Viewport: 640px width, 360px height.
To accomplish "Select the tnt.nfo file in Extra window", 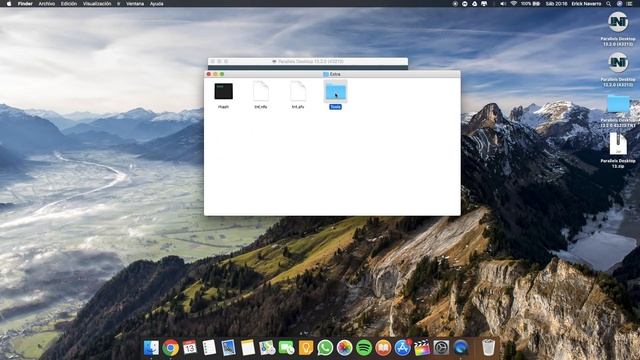I will click(x=261, y=91).
